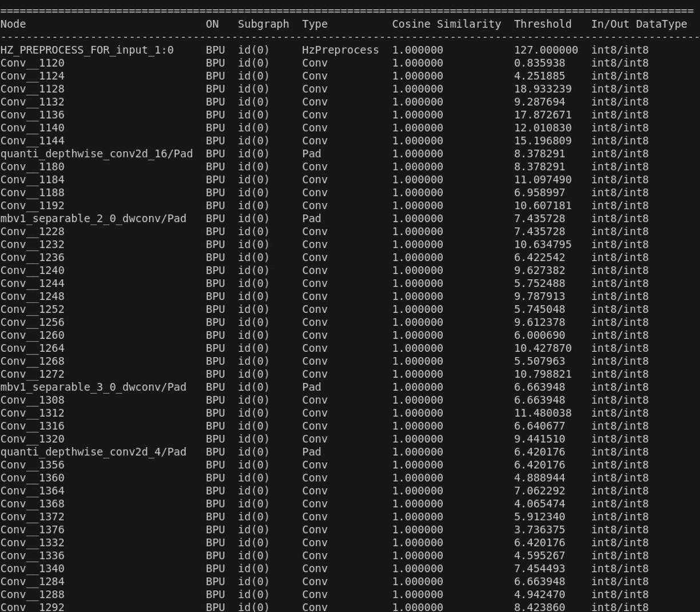This screenshot has width=700, height=612.
Task: Click the quanti_depthwise_conv2d_4/Pad node name
Action: [93, 452]
